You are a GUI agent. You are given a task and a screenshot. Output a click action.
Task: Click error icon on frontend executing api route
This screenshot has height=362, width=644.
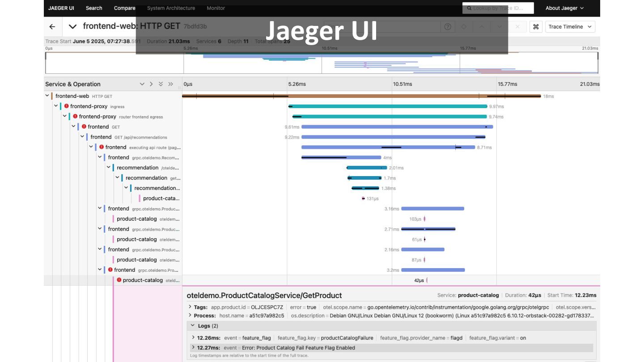(102, 147)
